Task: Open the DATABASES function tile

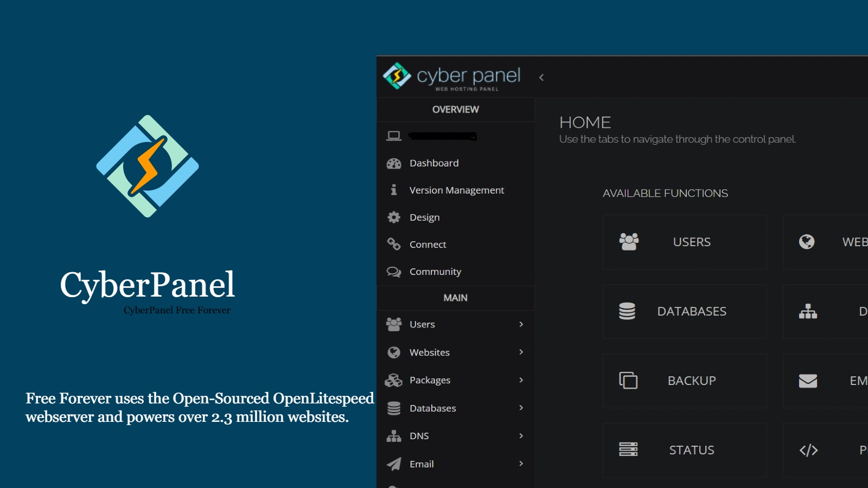Action: click(x=684, y=311)
